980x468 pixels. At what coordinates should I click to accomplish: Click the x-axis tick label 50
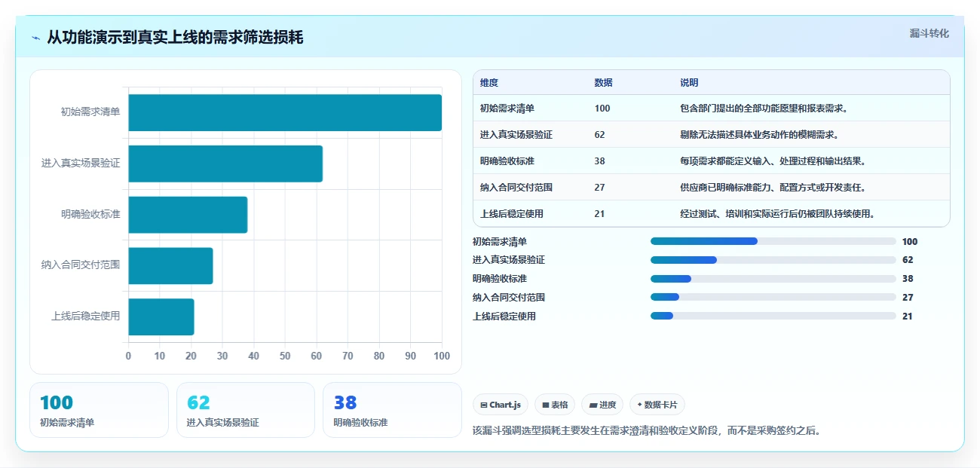(x=285, y=356)
